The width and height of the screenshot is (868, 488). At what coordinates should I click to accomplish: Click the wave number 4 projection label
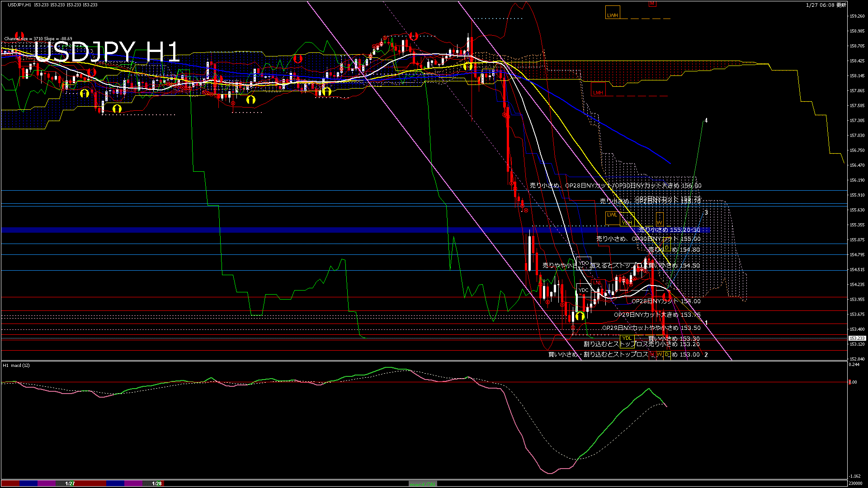click(x=706, y=121)
